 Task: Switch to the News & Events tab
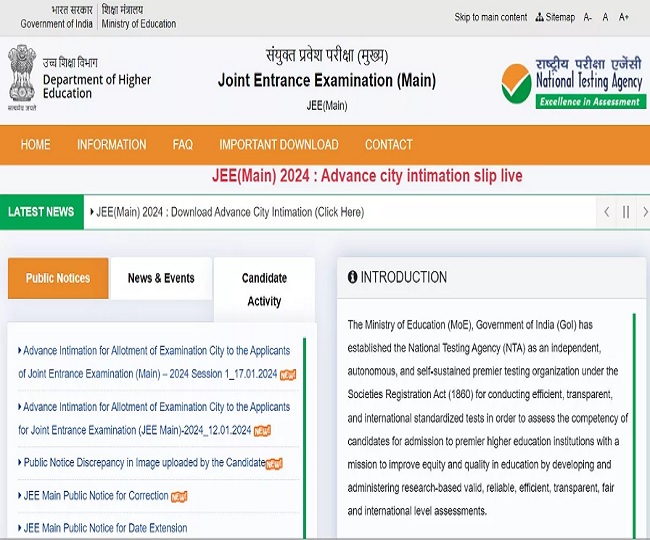(x=161, y=278)
